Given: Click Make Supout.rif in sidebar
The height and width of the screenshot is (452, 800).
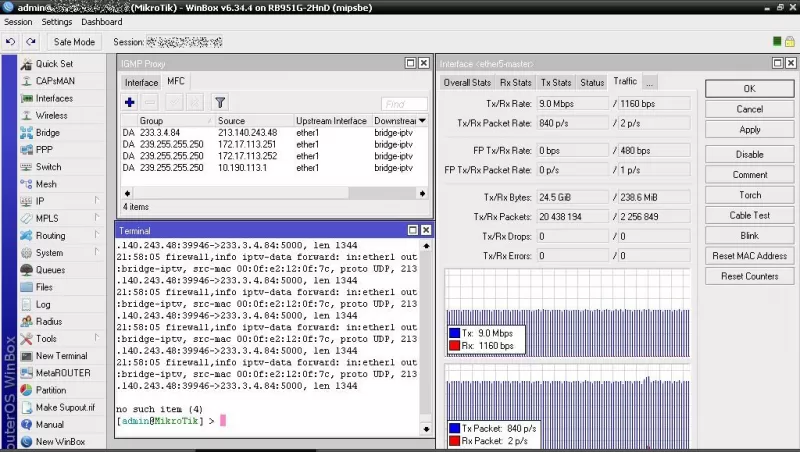Looking at the screenshot, I should pyautogui.click(x=65, y=407).
